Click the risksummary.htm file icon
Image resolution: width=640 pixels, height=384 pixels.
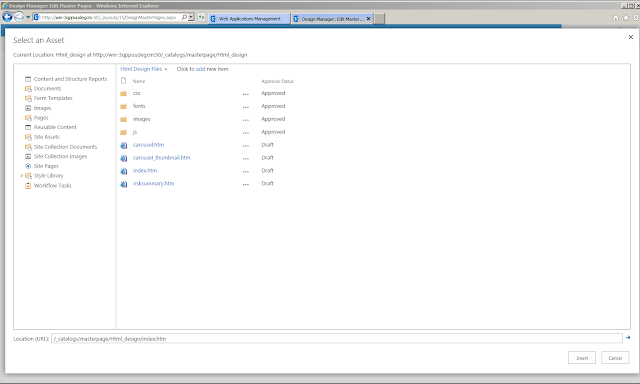point(124,184)
